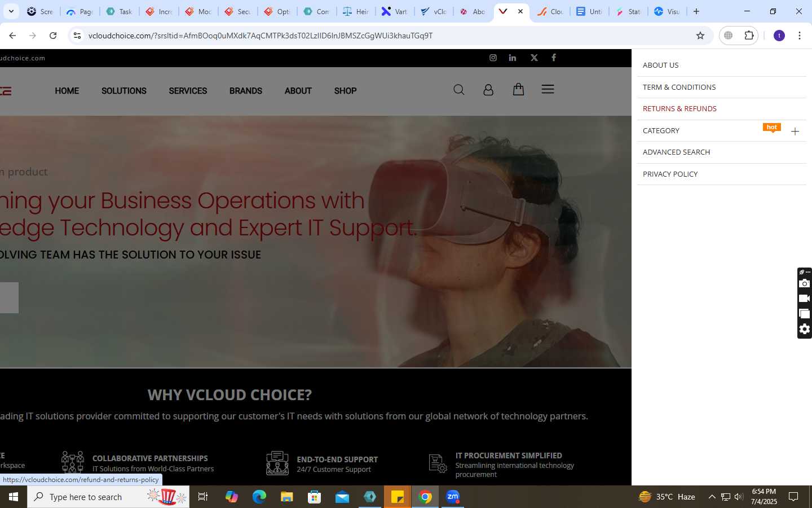812x508 pixels.
Task: Click the video record icon in side widget
Action: (805, 299)
